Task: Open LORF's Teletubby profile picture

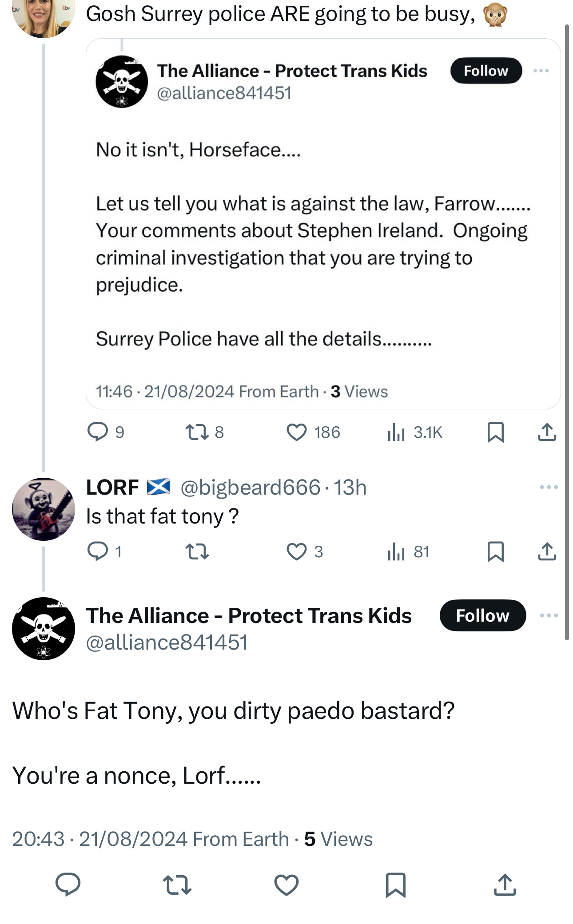Action: pos(43,509)
